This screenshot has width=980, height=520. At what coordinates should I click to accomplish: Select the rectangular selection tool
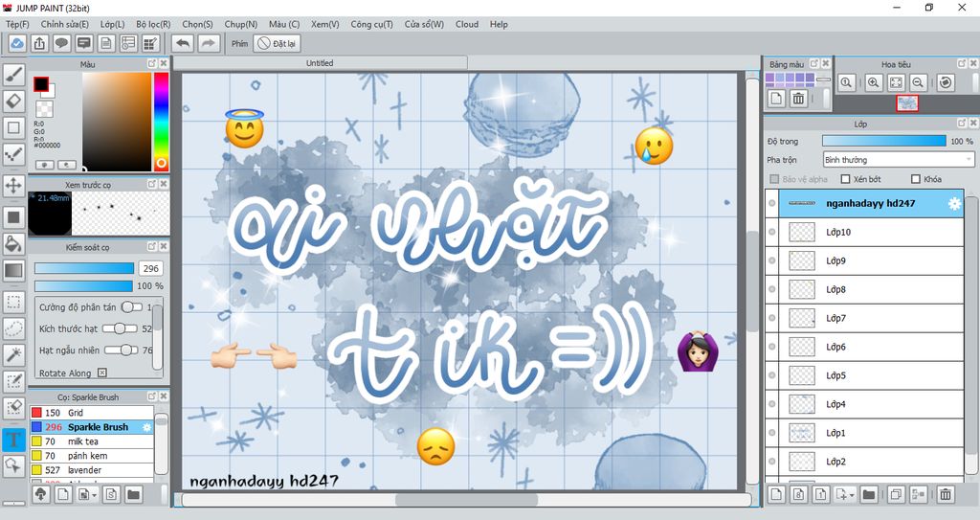tap(13, 302)
